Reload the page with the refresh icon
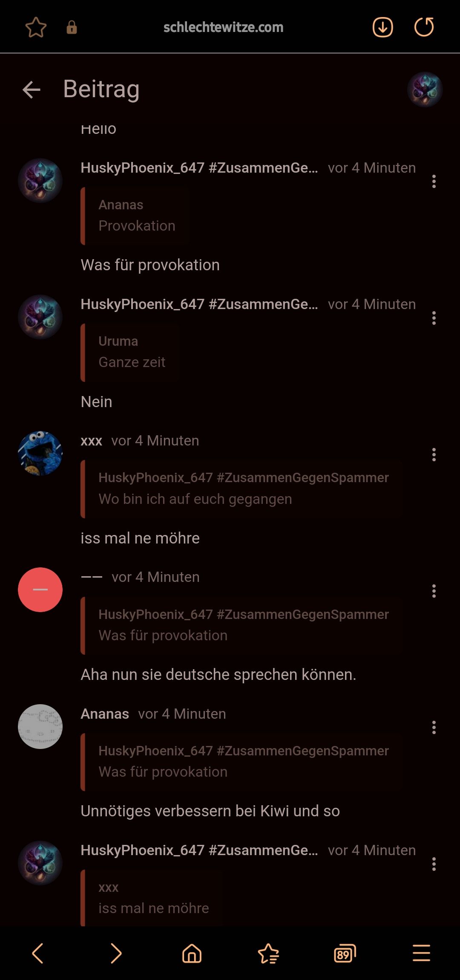The height and width of the screenshot is (980, 460). coord(424,27)
